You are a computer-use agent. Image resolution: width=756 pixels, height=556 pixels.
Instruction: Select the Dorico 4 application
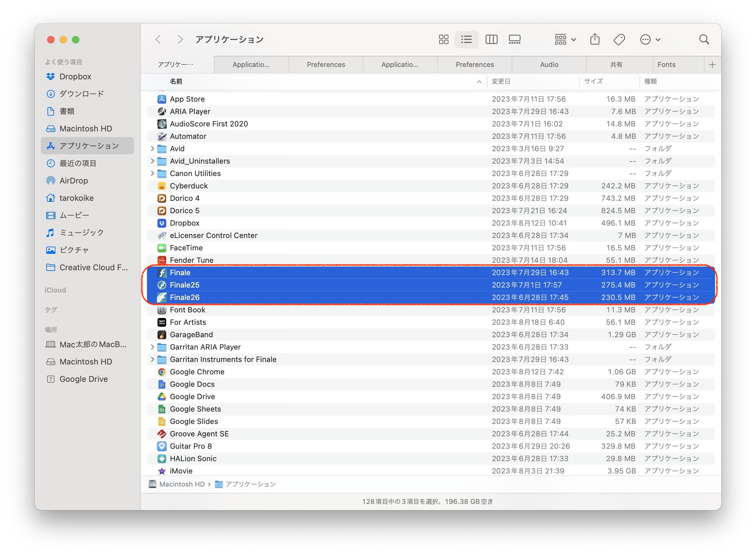point(431,198)
